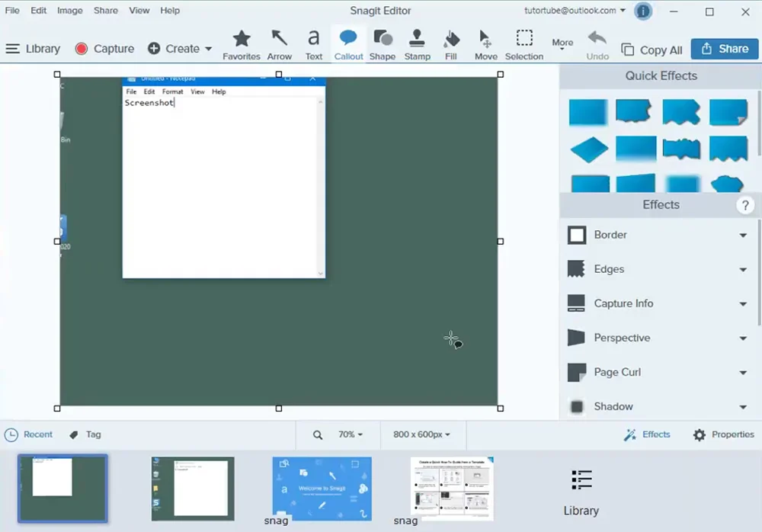762x532 pixels.
Task: Select the Shape tool
Action: (383, 44)
